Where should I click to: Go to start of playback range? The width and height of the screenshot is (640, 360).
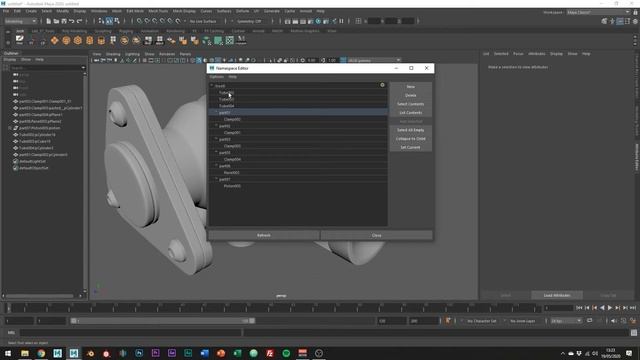579,308
